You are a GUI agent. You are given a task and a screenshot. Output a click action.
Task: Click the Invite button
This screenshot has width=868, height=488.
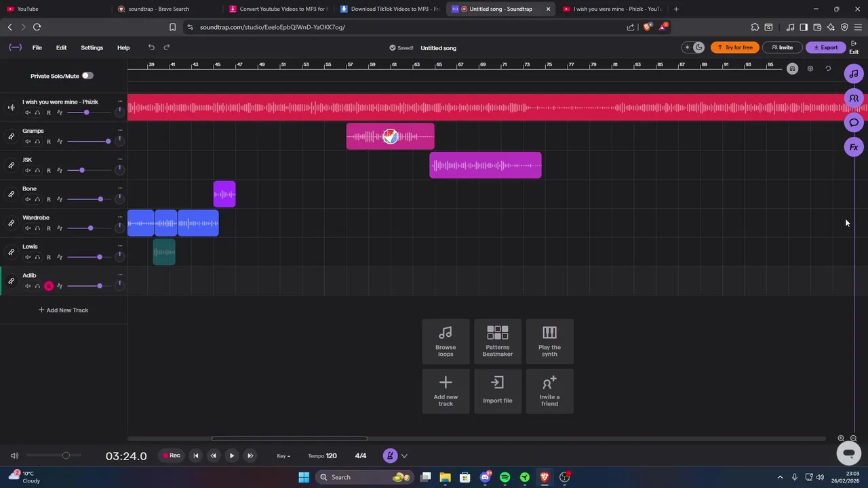[782, 47]
